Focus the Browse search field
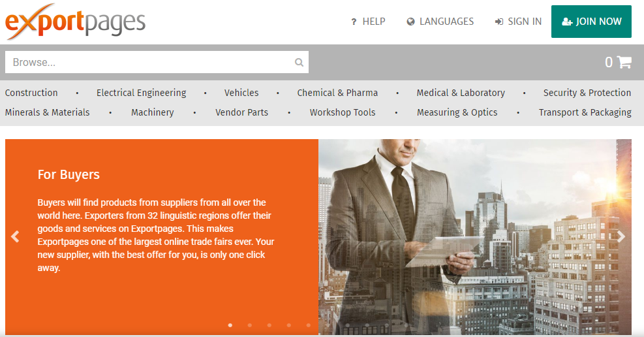This screenshot has width=644, height=337. (x=157, y=62)
